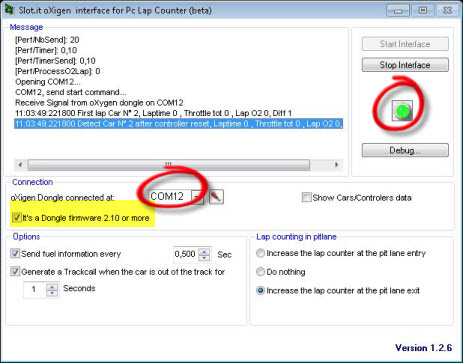Maximize the oXigen interface window
This screenshot has width=463, height=363.
[423, 10]
